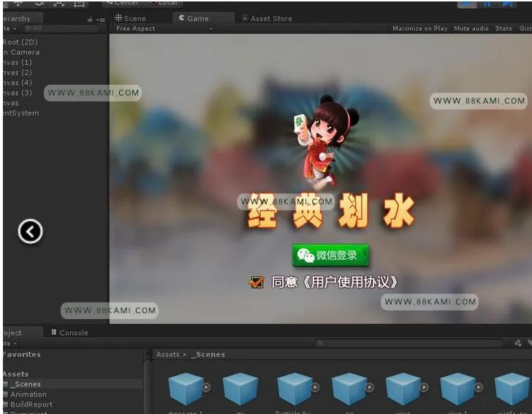Open the Asset Store tab

click(x=267, y=18)
